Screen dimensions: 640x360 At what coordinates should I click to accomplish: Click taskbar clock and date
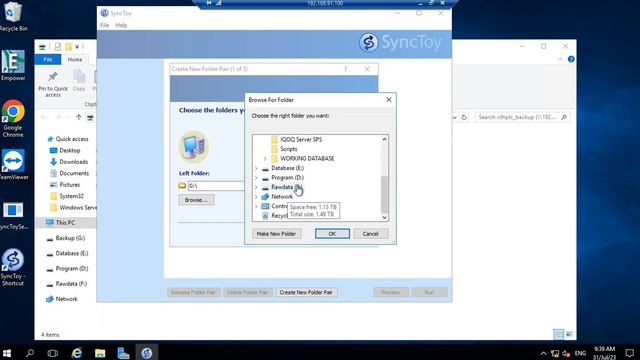pyautogui.click(x=604, y=353)
